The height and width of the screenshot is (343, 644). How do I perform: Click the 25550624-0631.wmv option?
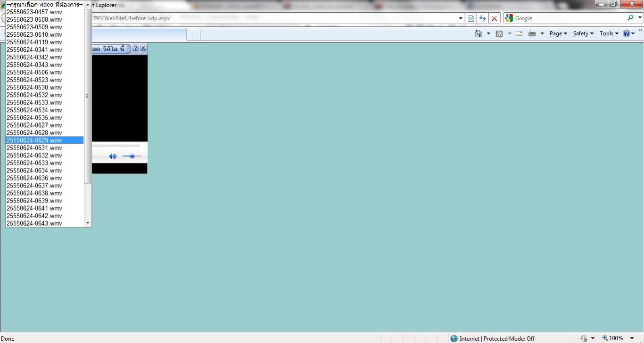pyautogui.click(x=45, y=147)
